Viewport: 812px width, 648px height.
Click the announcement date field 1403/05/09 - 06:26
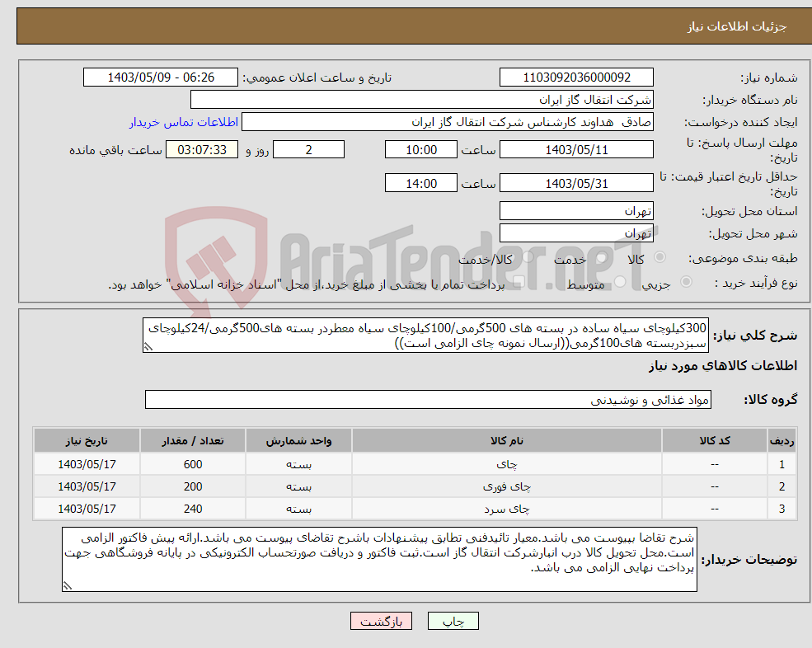[x=161, y=77]
